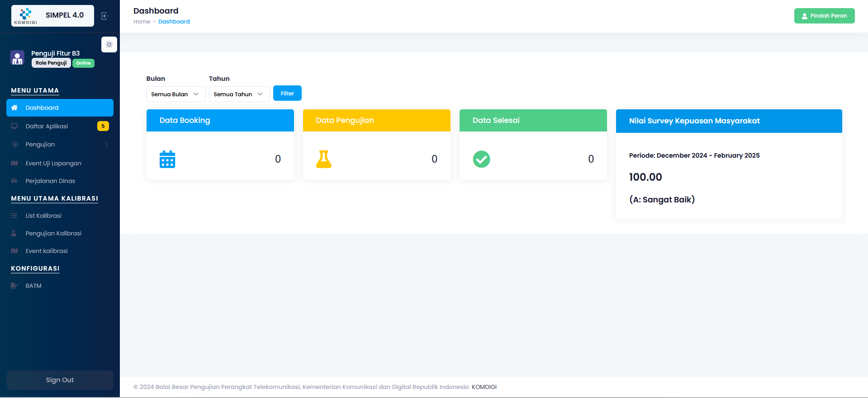Click the sidebar collapse arrow icon
Viewport: 868px width, 398px height.
pyautogui.click(x=104, y=16)
